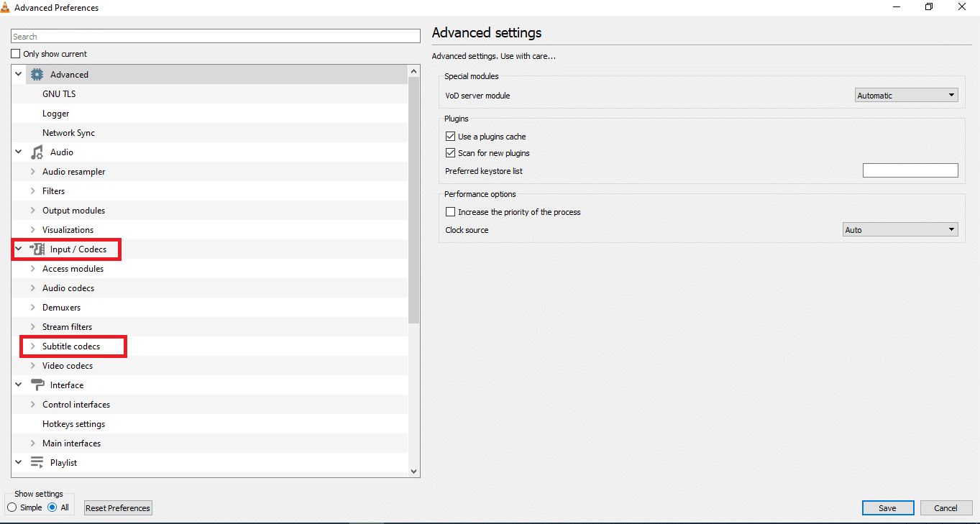Expand the Control interfaces node
The height and width of the screenshot is (524, 980).
pyautogui.click(x=33, y=405)
